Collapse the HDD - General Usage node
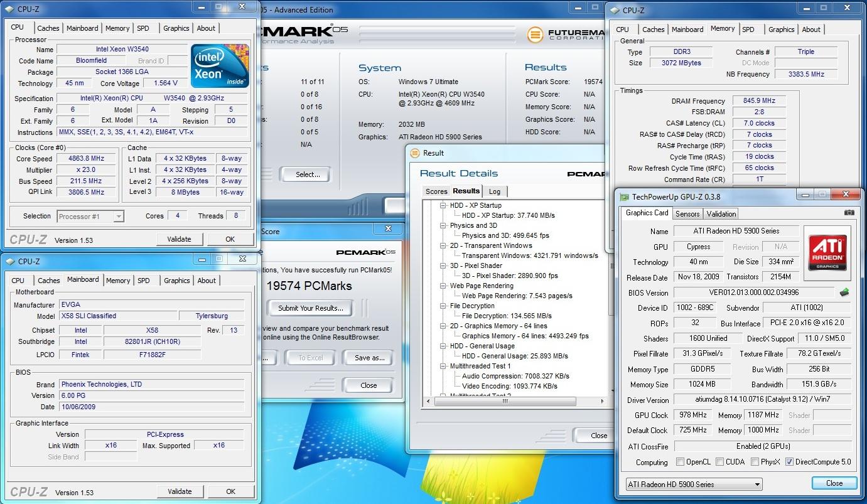867x504 pixels. point(443,346)
